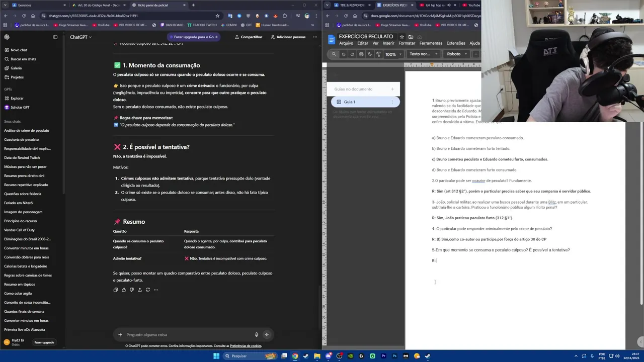644x362 pixels.
Task: Open ChatGPT conversation options menu (three dots)
Action: [315, 37]
